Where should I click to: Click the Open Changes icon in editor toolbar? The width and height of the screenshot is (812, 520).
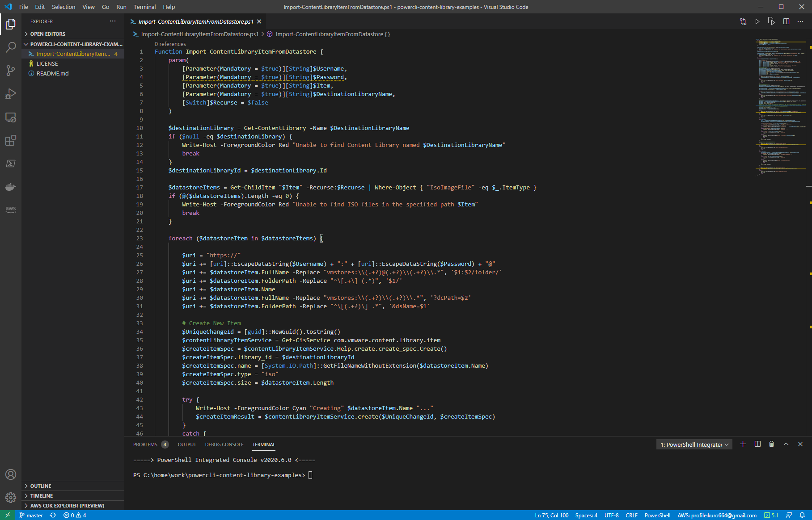tap(743, 21)
